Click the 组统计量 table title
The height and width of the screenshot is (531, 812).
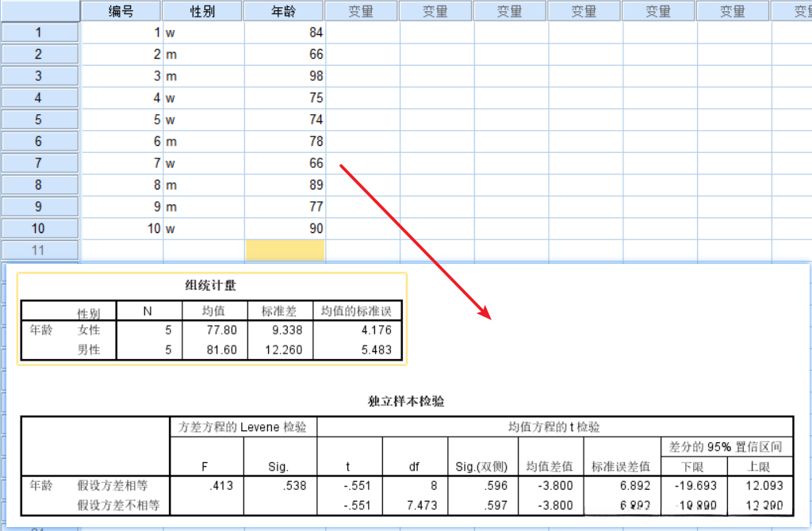pos(211,285)
